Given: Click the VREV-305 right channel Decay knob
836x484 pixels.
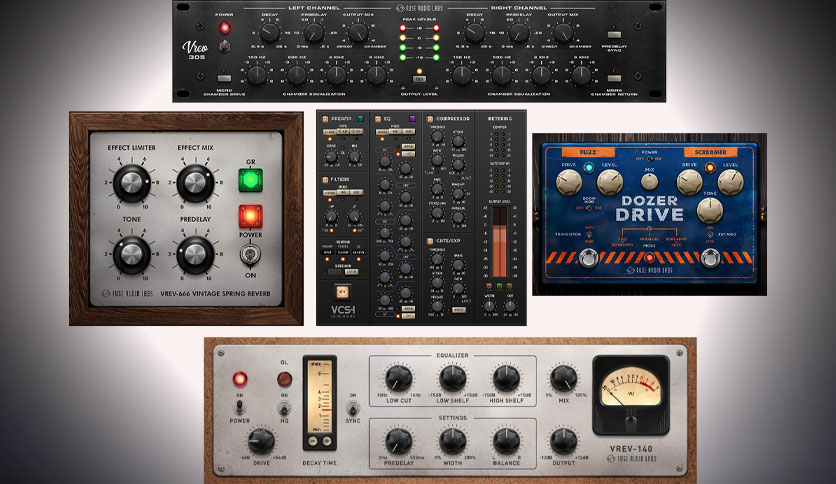Looking at the screenshot, I should (475, 33).
